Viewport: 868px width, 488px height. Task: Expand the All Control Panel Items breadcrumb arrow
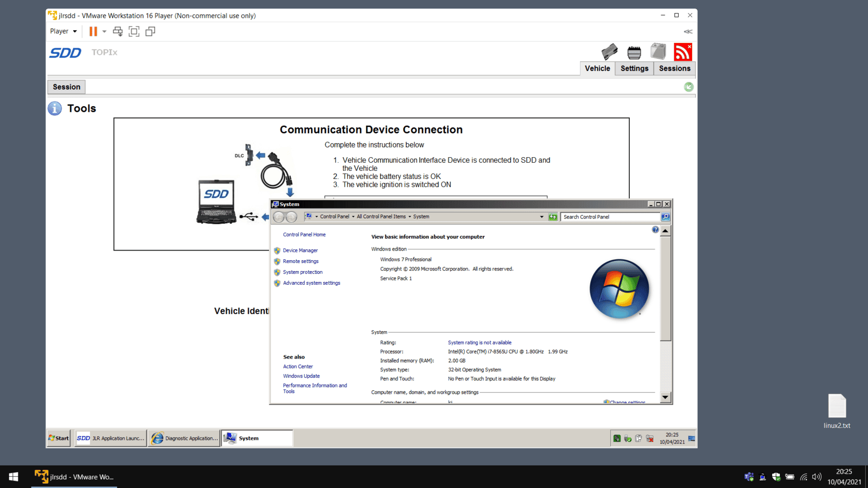410,217
